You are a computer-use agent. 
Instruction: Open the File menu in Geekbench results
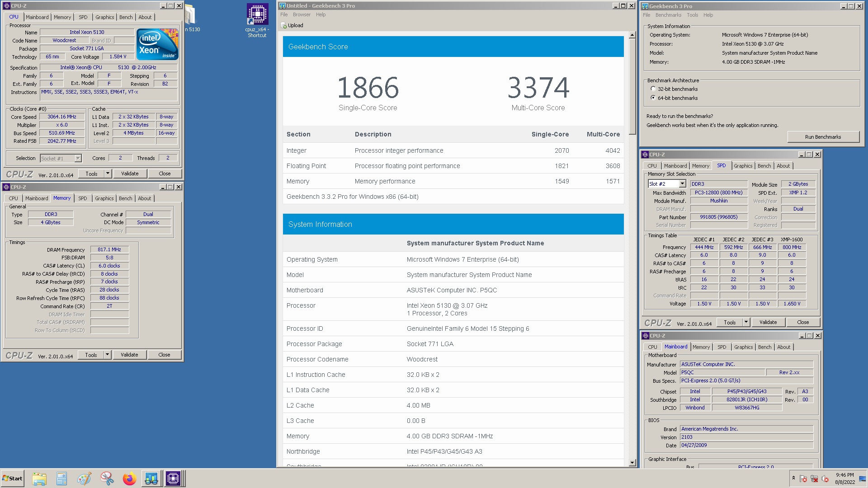(x=284, y=14)
